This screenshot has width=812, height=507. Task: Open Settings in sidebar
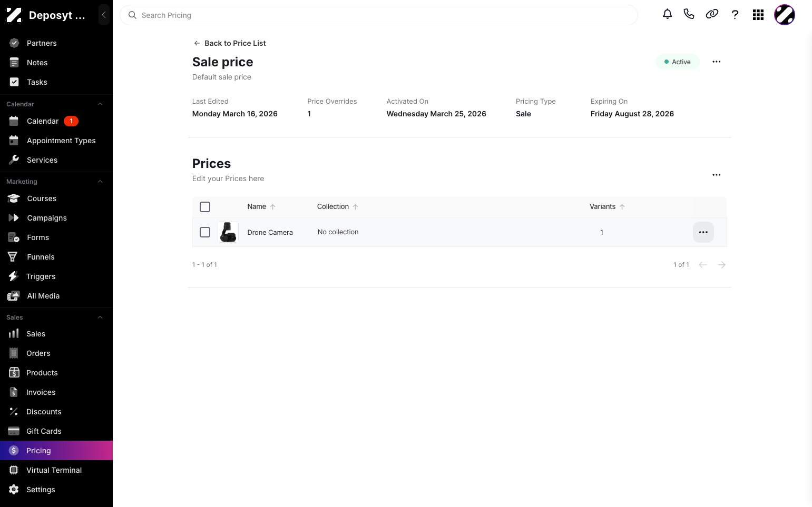click(56, 490)
